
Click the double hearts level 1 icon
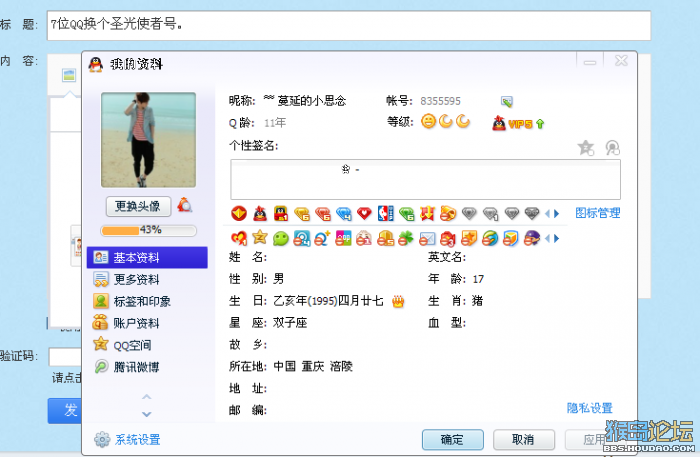click(x=239, y=238)
